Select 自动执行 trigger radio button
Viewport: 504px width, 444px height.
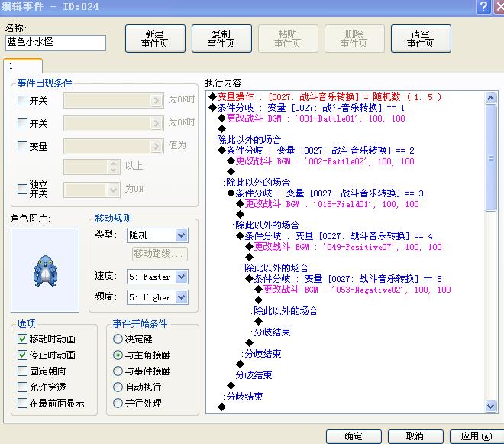click(118, 387)
